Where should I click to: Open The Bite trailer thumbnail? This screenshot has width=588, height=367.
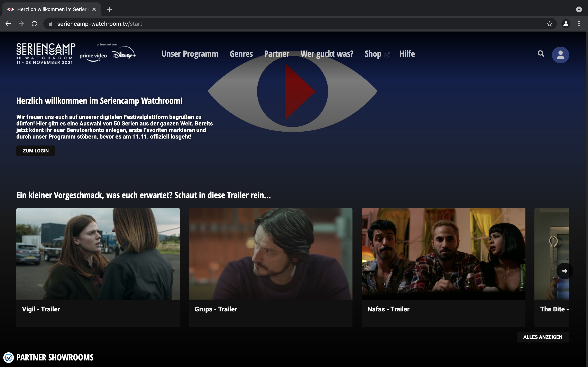tap(552, 254)
